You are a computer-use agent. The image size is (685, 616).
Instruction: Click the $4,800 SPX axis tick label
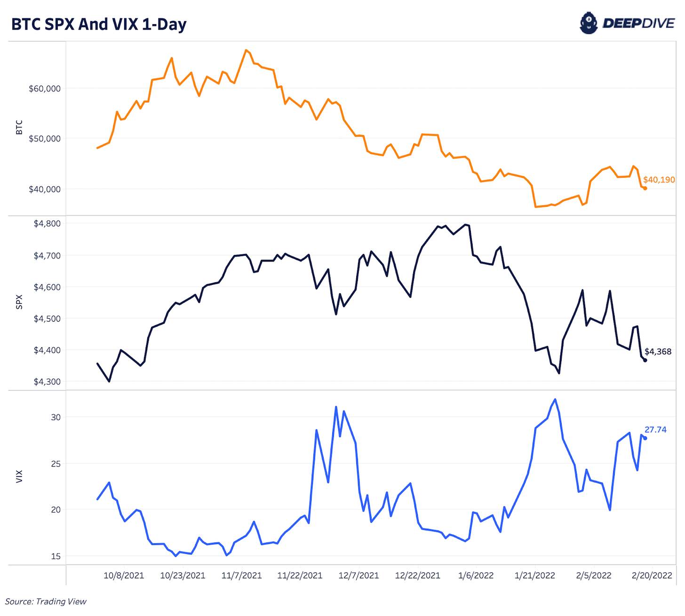(x=47, y=223)
